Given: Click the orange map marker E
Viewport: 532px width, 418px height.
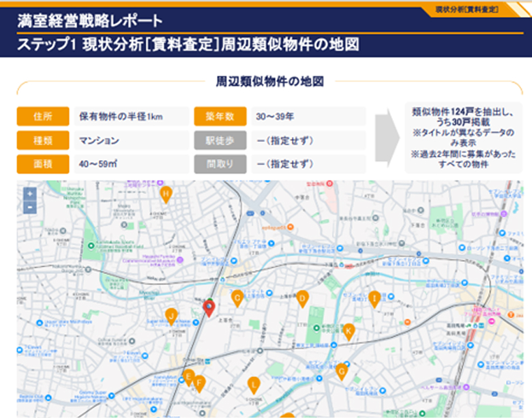Looking at the screenshot, I should tap(189, 376).
